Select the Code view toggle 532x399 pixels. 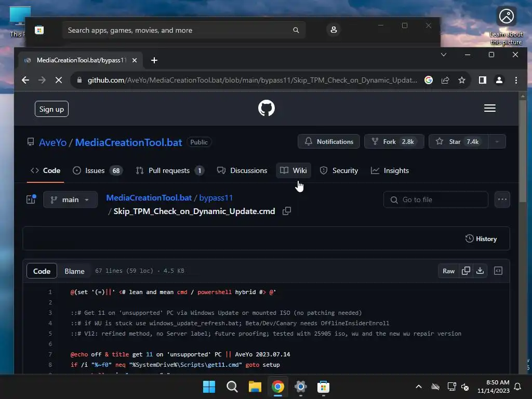(x=42, y=271)
